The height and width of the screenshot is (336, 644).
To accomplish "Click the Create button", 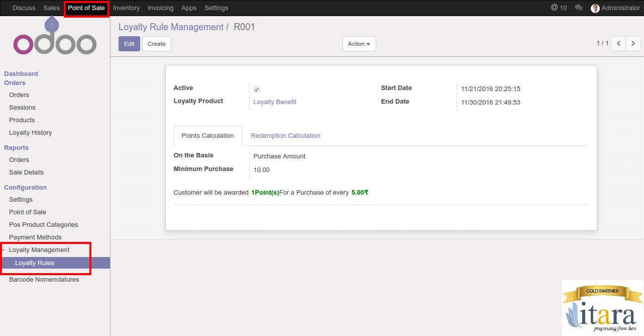I will [157, 44].
